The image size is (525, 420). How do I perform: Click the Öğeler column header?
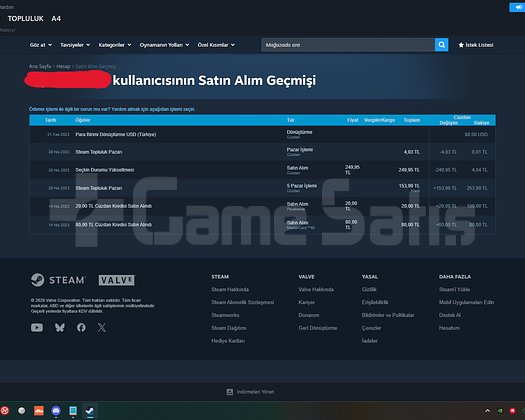coord(83,120)
